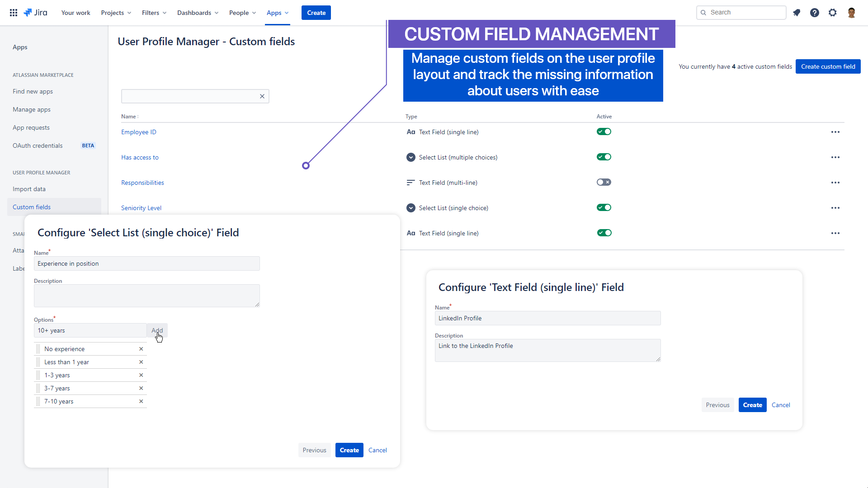Open App requests in sidebar
The width and height of the screenshot is (868, 488).
(x=31, y=127)
